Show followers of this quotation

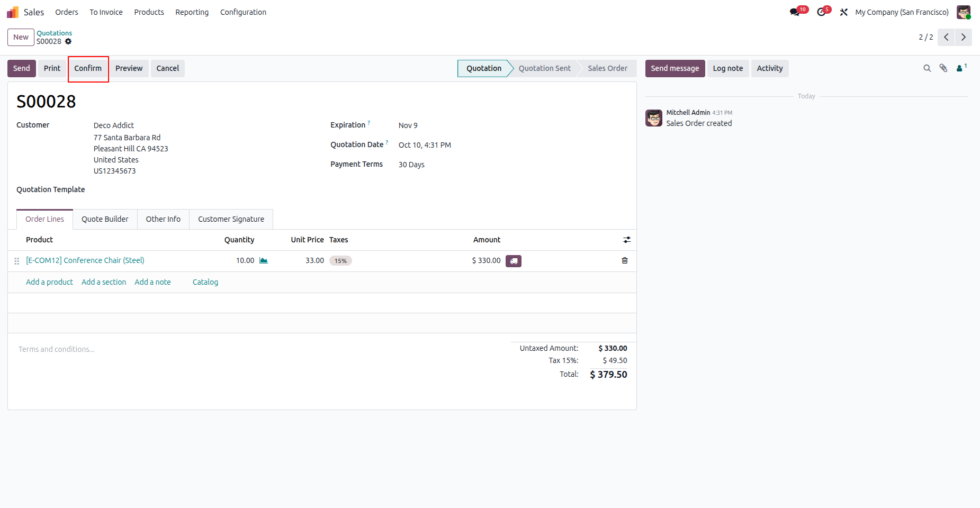click(961, 68)
